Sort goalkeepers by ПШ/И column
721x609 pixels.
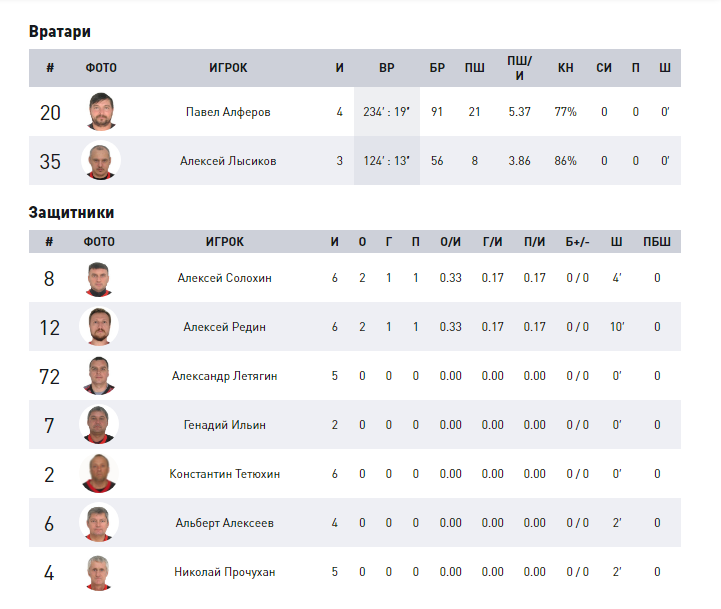pos(520,68)
